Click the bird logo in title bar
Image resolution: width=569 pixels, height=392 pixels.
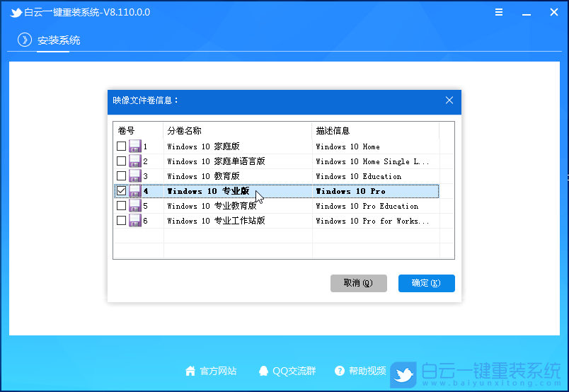16,12
